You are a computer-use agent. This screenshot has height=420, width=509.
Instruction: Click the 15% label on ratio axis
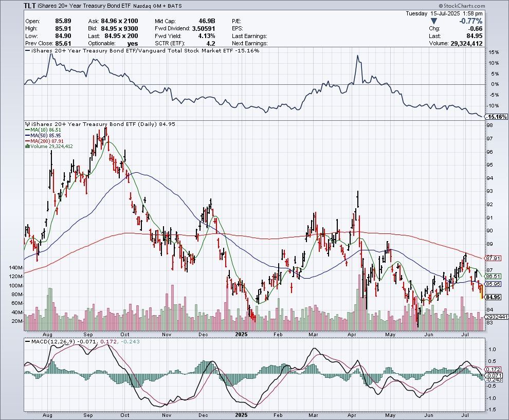494,52
